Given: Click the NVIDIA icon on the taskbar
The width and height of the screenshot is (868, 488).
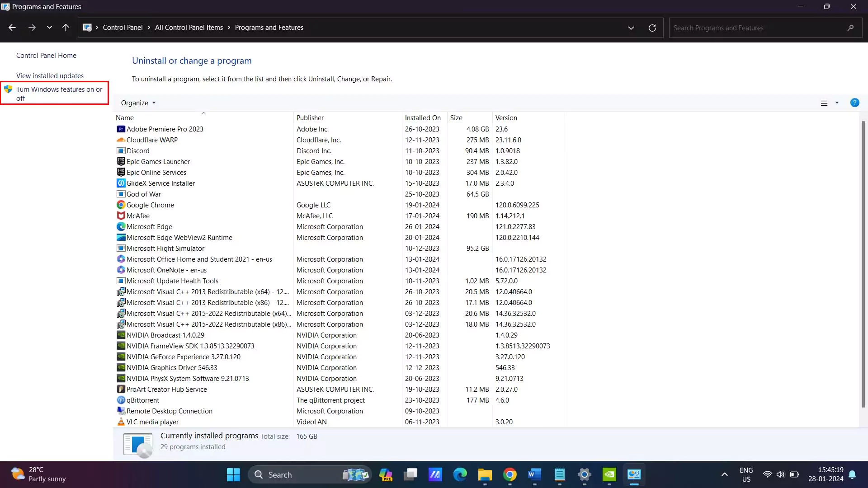Looking at the screenshot, I should point(609,475).
